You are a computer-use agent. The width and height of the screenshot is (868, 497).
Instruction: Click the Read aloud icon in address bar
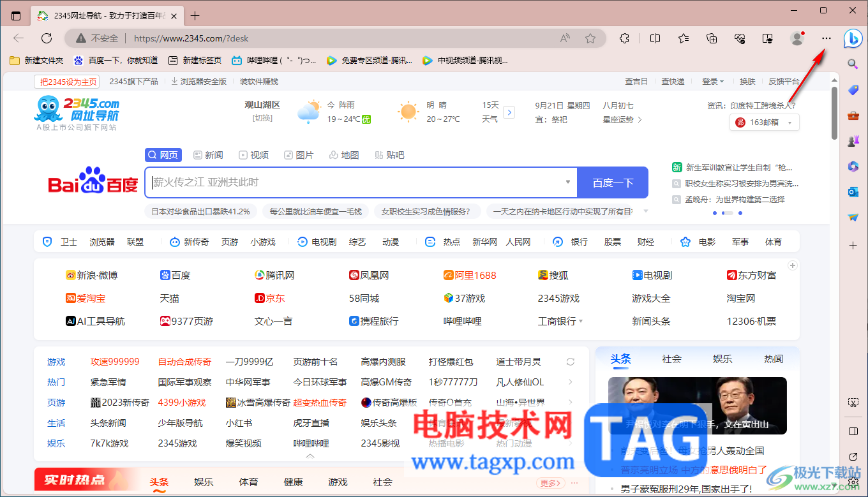pos(565,38)
